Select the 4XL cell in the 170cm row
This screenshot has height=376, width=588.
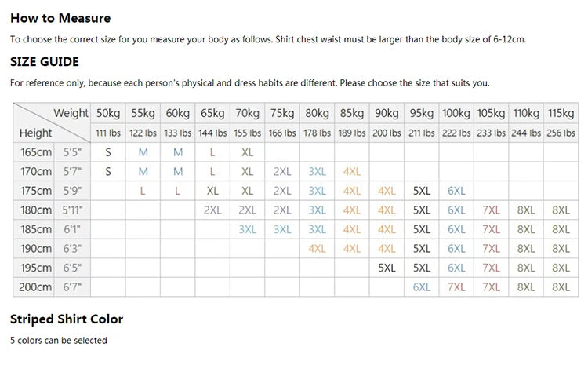pos(352,171)
